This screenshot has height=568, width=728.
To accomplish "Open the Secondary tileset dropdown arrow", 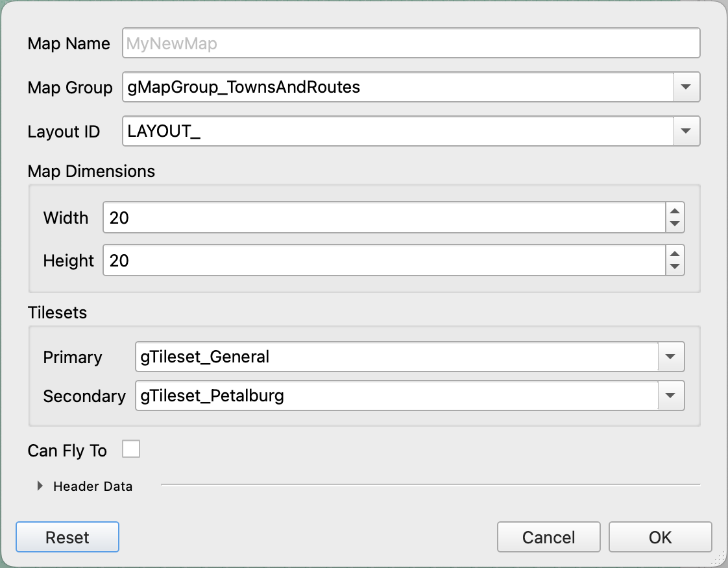I will (671, 396).
